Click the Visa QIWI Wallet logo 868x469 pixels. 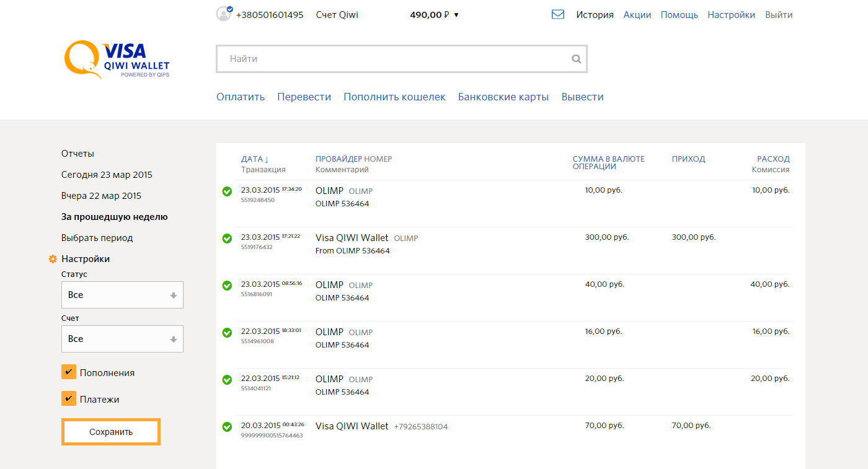click(x=117, y=59)
